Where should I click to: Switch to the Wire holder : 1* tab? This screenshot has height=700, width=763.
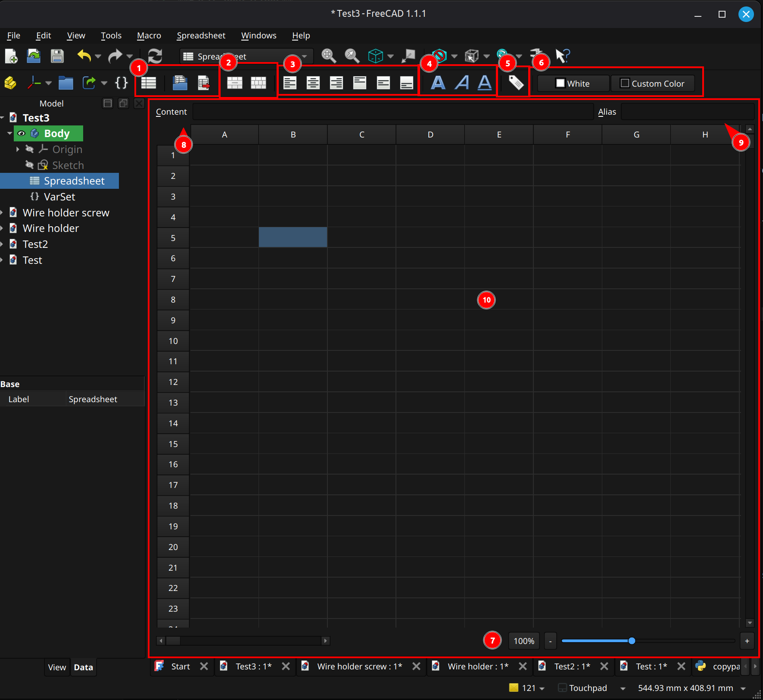(478, 666)
